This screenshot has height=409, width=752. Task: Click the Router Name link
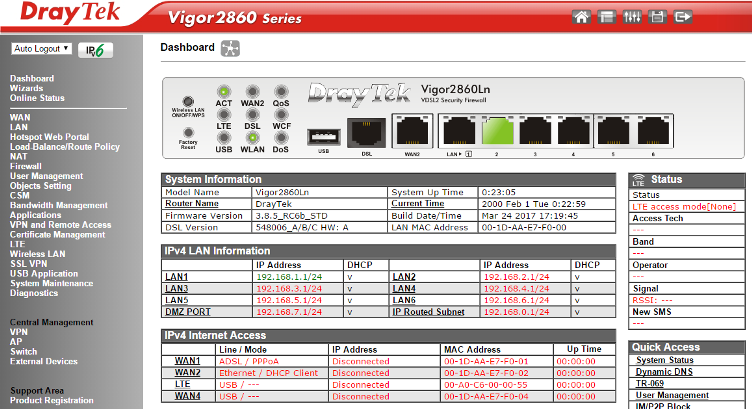(x=192, y=204)
